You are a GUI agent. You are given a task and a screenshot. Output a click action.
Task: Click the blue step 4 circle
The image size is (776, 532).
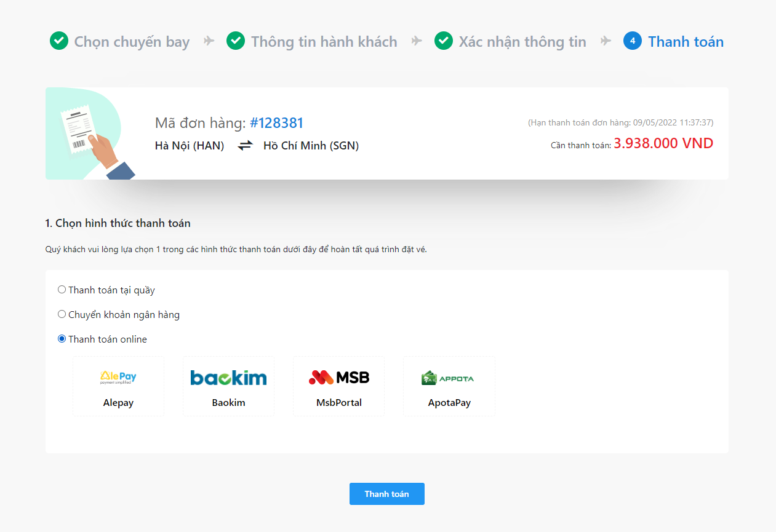tap(633, 41)
